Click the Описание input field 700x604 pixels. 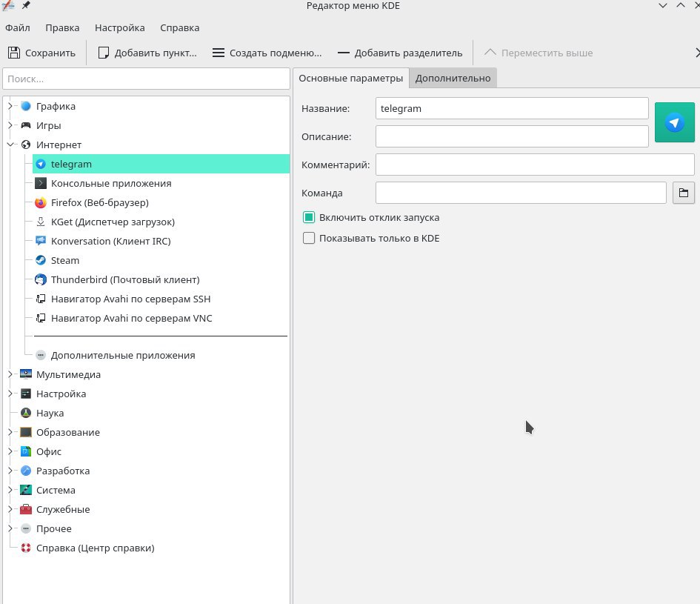point(512,136)
